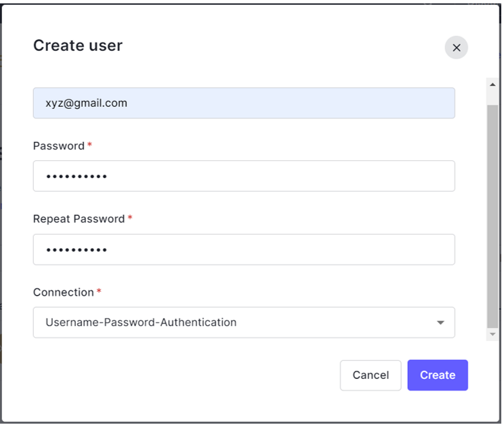This screenshot has height=425, width=504.
Task: Focus the Password input field
Action: point(244,176)
